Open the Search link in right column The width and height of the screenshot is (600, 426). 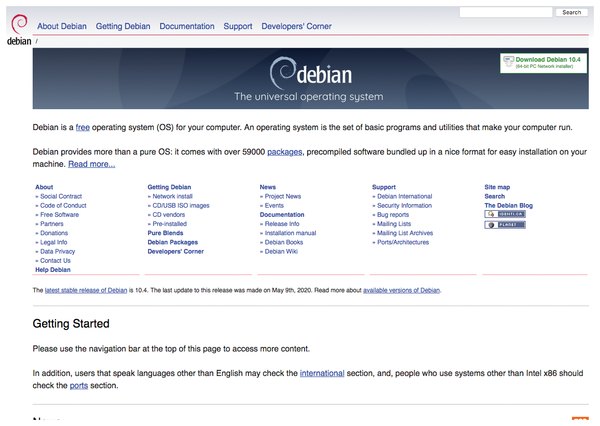[494, 196]
